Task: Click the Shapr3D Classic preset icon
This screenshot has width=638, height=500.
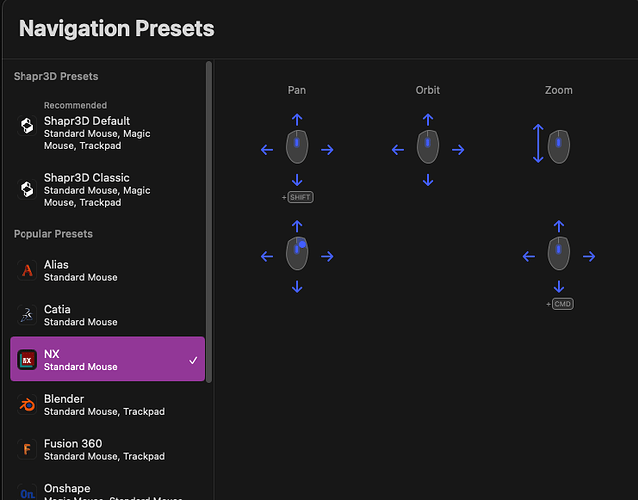Action: pyautogui.click(x=28, y=189)
